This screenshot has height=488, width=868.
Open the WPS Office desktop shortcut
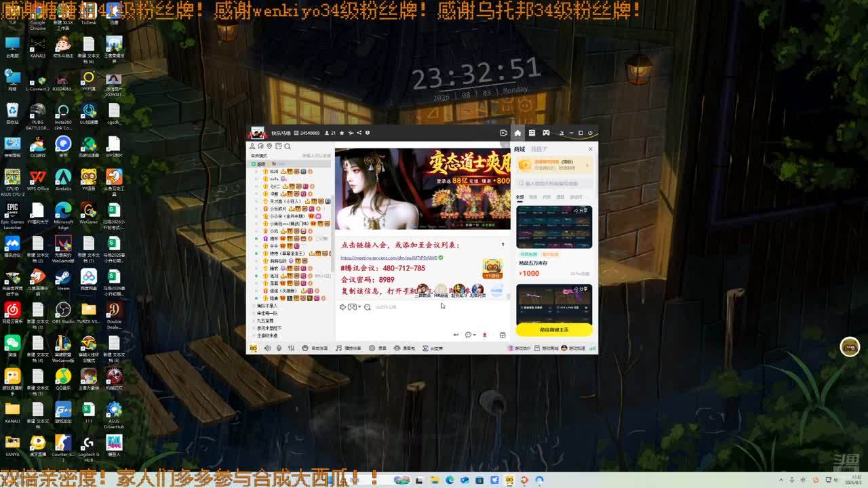38,180
